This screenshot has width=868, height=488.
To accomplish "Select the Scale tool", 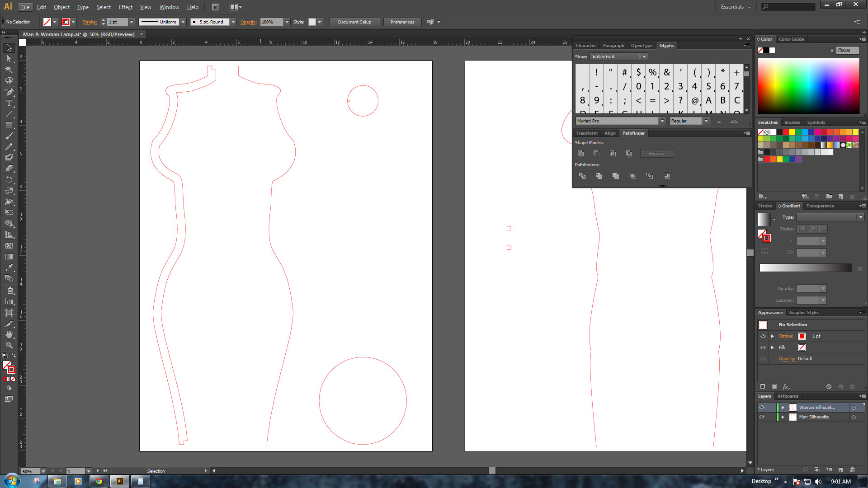I will tap(9, 190).
